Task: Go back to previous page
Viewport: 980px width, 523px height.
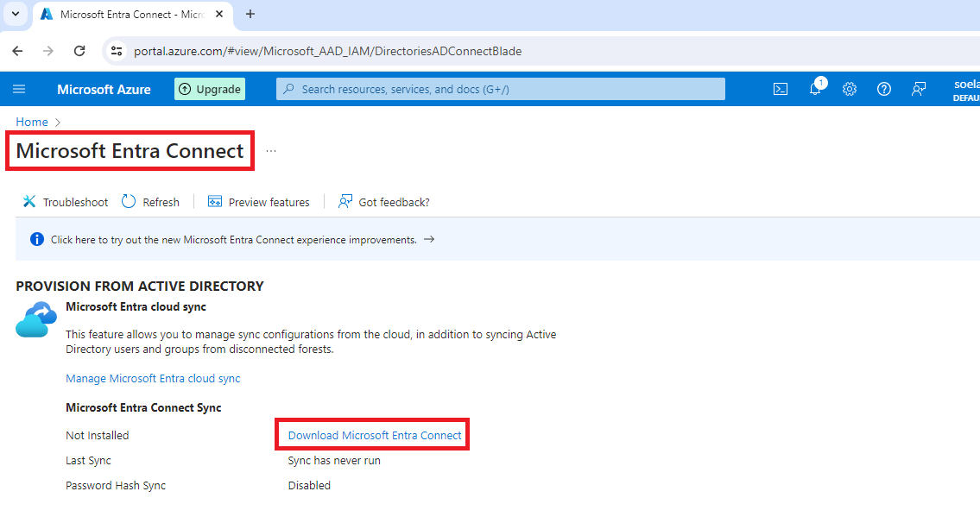Action: click(x=17, y=51)
